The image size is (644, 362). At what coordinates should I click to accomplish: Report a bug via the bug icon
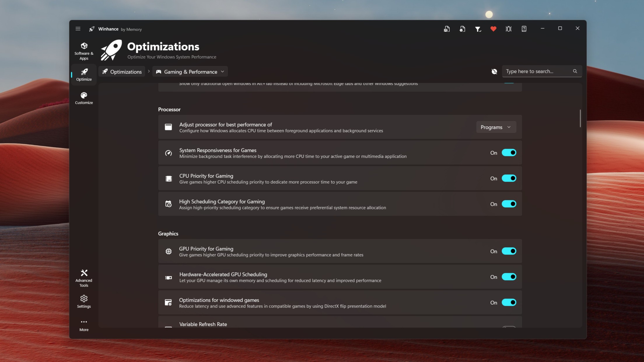[x=508, y=29]
